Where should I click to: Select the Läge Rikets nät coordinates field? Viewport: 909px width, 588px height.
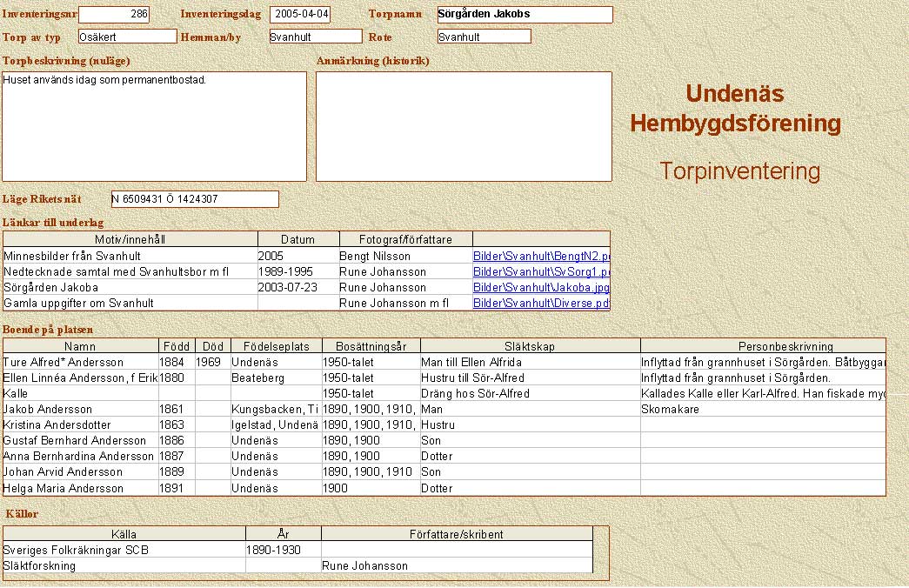pyautogui.click(x=195, y=199)
